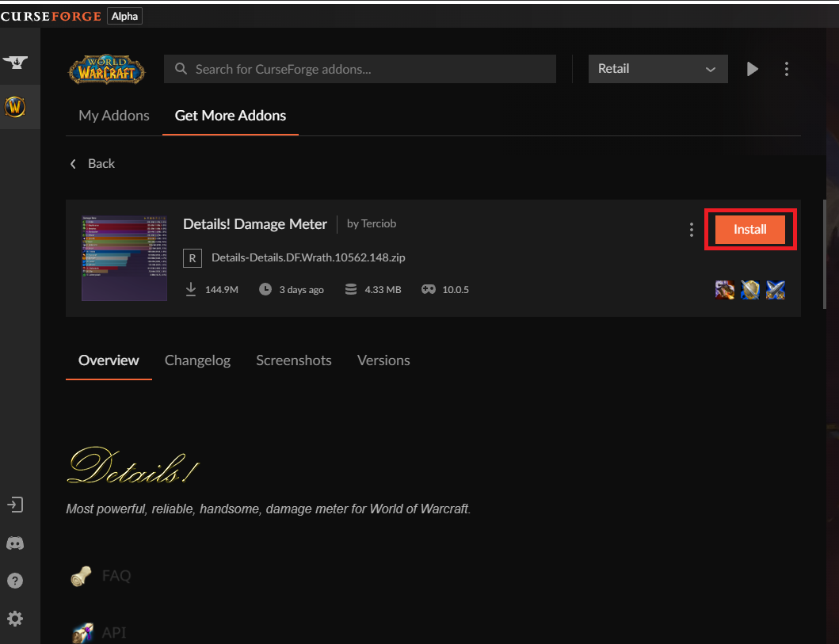Open the API link
This screenshot has height=644, width=839.
(114, 633)
